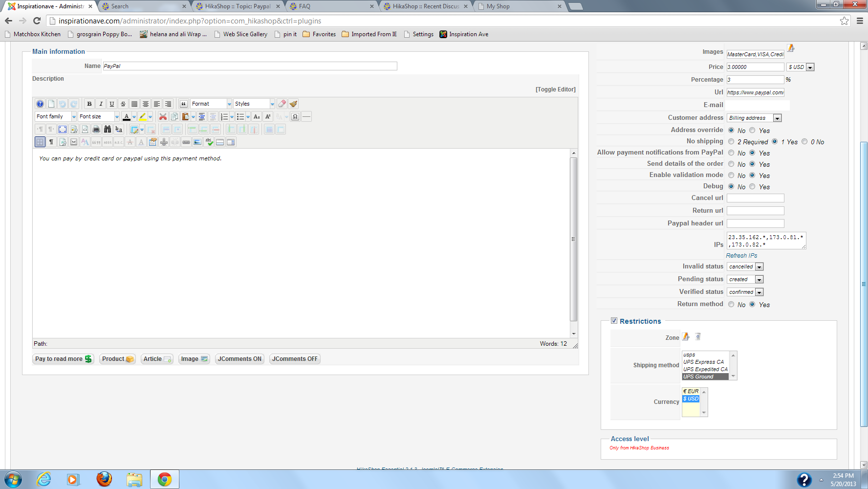
Task: Select No shipping '2 Required' option
Action: click(731, 142)
